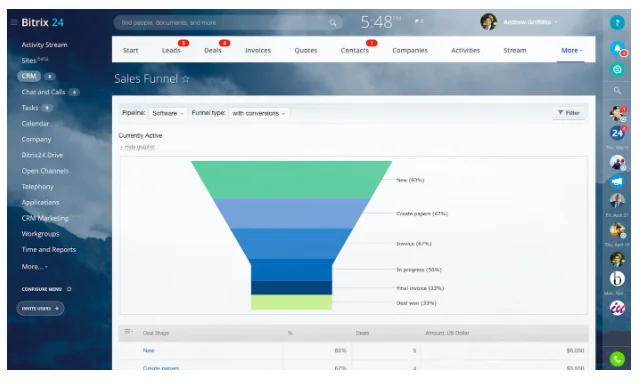Click the green phone call button

pyautogui.click(x=617, y=359)
